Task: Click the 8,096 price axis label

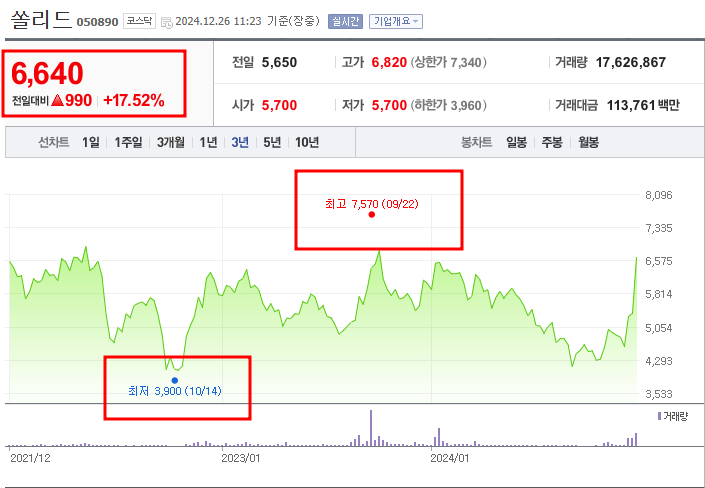Action: pyautogui.click(x=659, y=195)
